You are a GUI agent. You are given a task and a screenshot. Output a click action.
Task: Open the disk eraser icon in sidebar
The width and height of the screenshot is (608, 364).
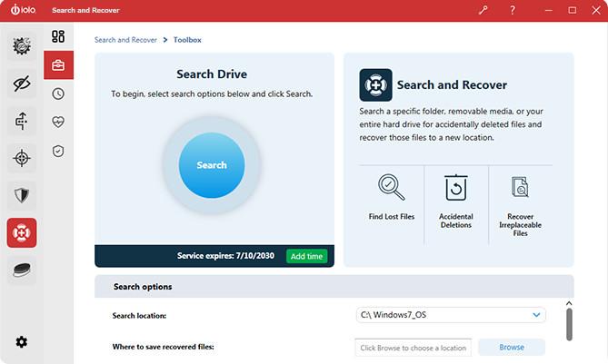[22, 270]
